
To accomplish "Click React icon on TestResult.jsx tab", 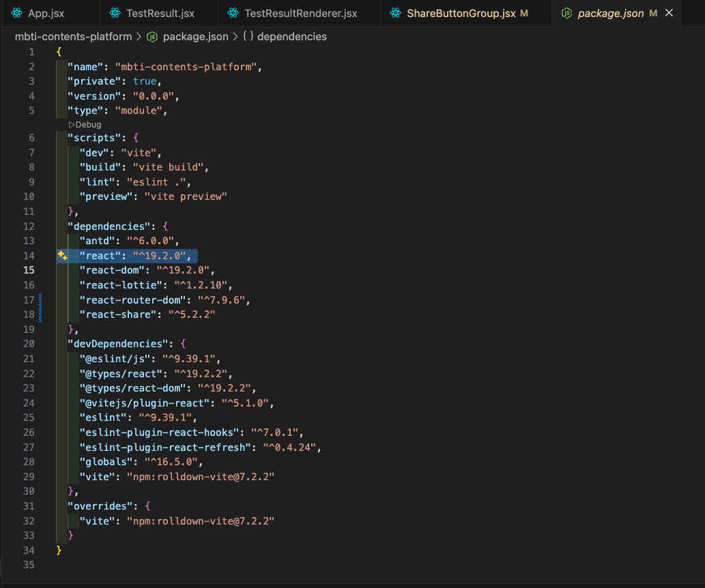I will [x=115, y=13].
